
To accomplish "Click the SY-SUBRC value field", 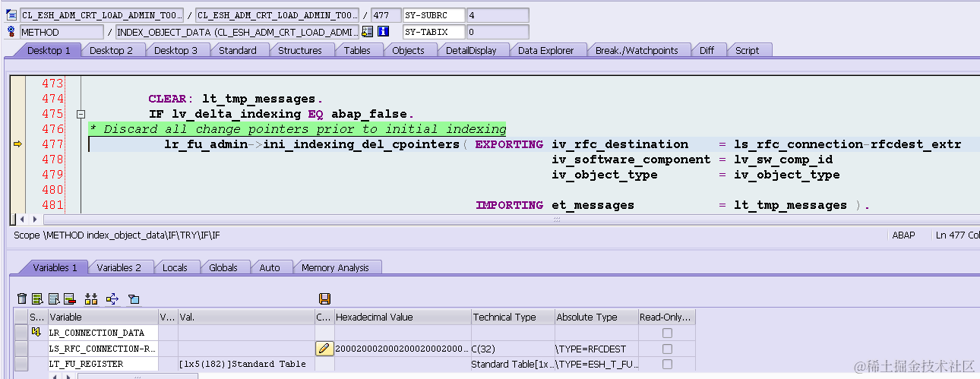I will [x=498, y=15].
